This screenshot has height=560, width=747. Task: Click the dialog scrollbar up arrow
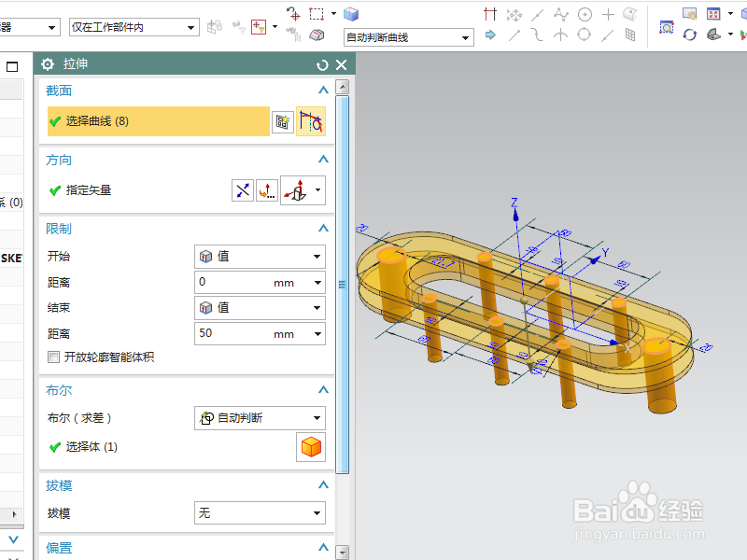[x=342, y=87]
